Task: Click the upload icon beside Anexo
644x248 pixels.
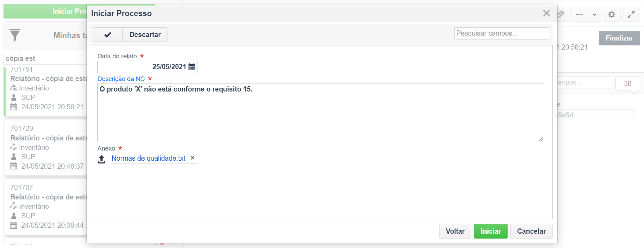Action: (x=102, y=159)
